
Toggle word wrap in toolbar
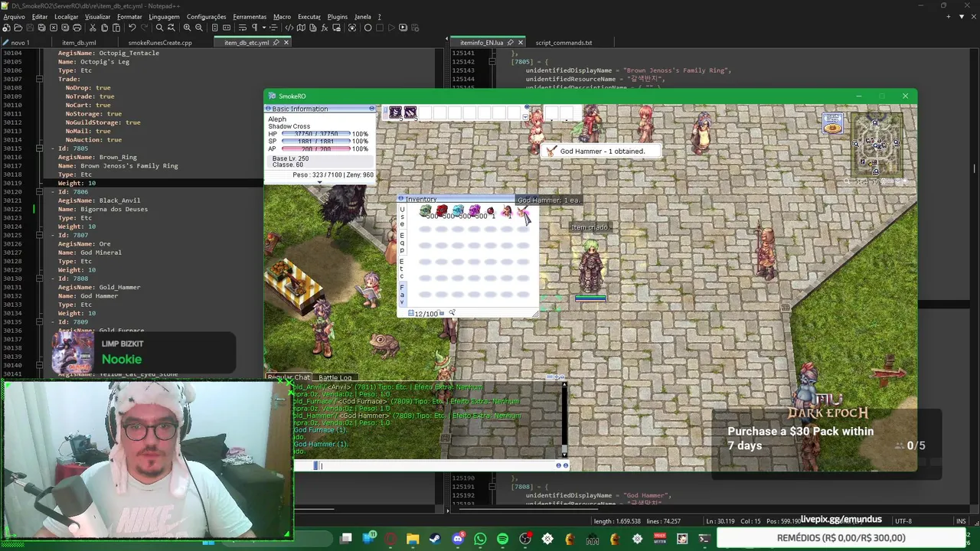[242, 28]
